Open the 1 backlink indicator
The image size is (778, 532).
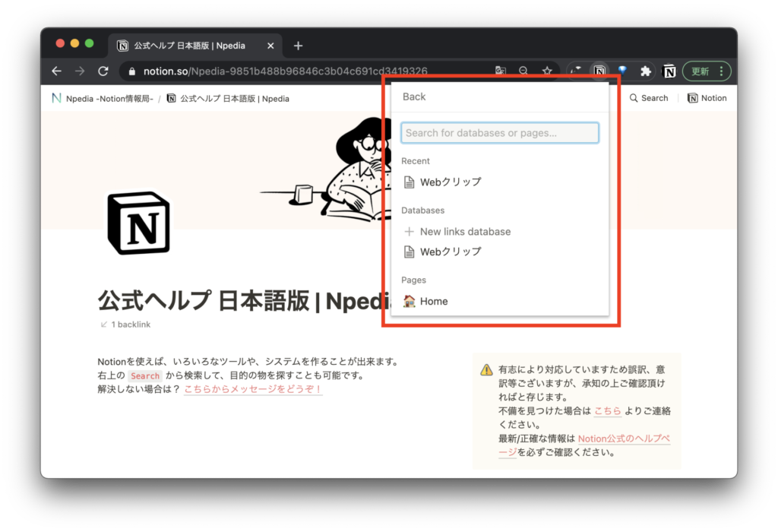pos(125,324)
